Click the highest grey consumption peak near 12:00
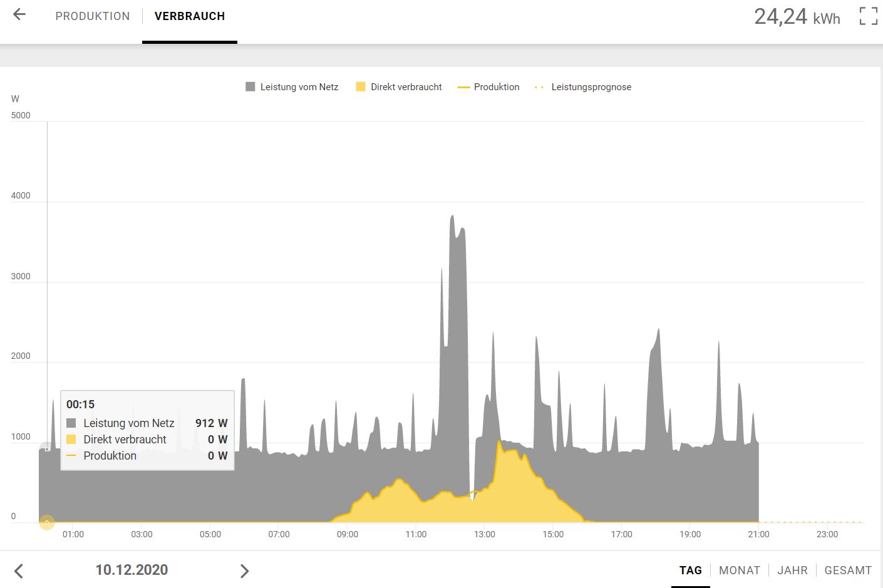The width and height of the screenshot is (883, 588). point(452,217)
